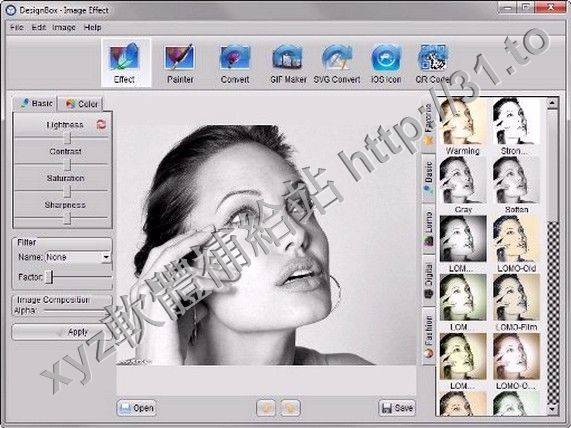Click the effects list scroll down arrow

pos(552,409)
